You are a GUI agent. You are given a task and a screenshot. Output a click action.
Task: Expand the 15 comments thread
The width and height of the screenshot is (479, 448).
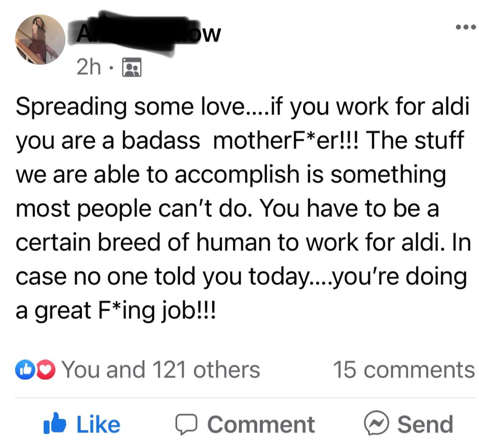(404, 370)
